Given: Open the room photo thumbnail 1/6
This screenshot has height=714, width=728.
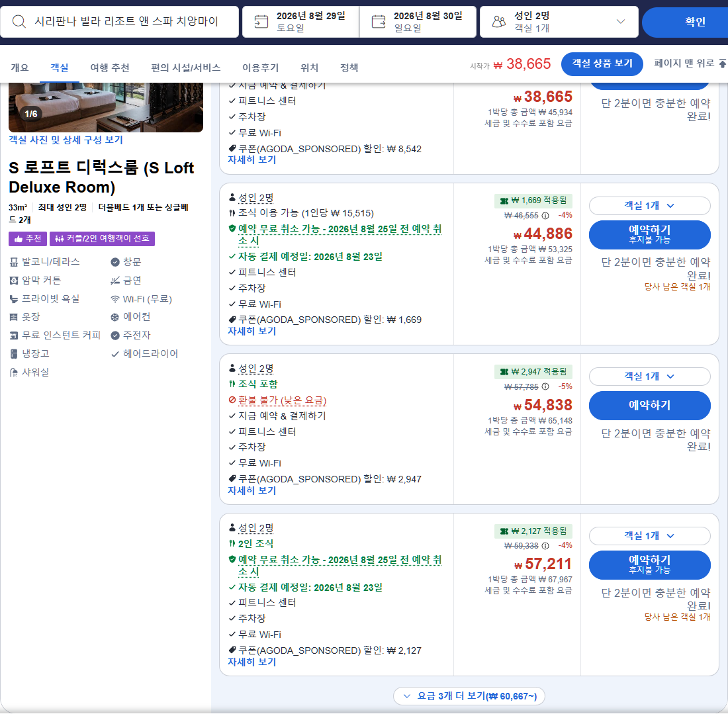Looking at the screenshot, I should coord(106,107).
